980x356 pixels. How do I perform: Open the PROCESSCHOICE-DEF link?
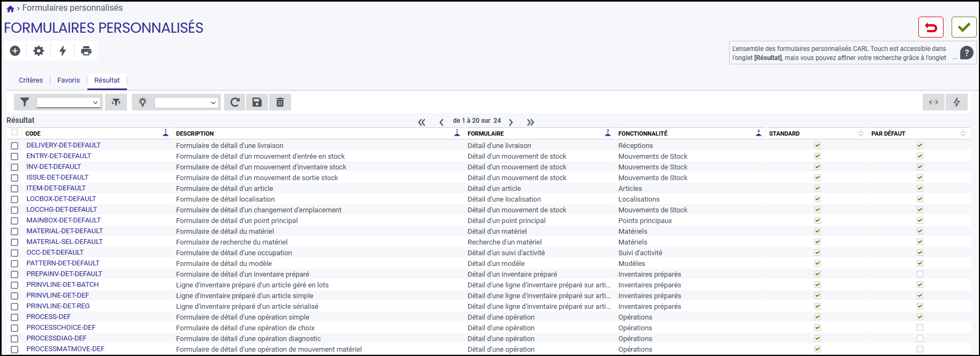click(61, 328)
